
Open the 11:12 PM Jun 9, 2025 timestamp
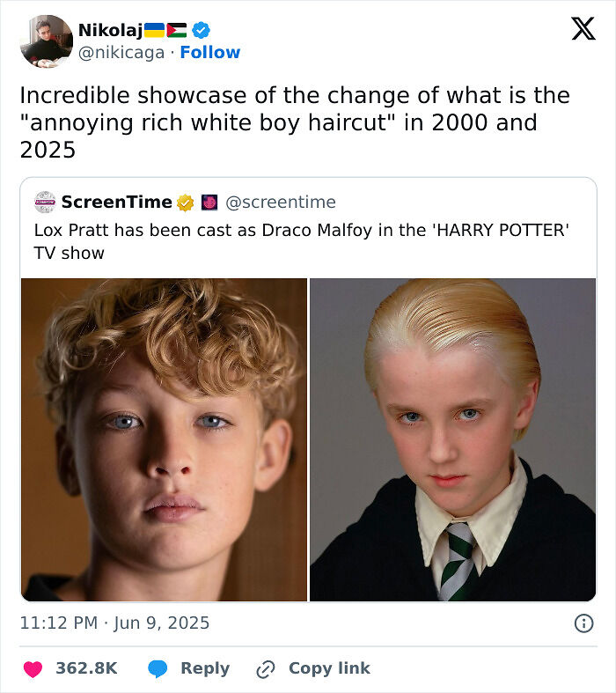pyautogui.click(x=114, y=623)
